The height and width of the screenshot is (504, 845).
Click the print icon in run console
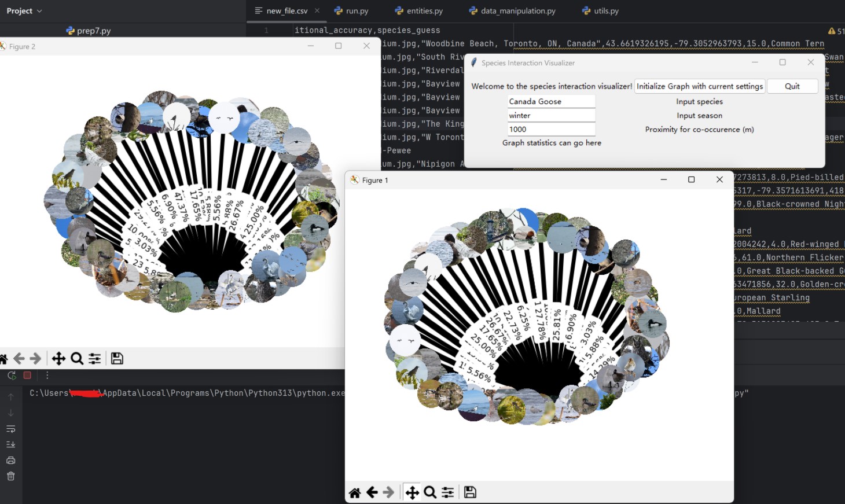coord(11,461)
